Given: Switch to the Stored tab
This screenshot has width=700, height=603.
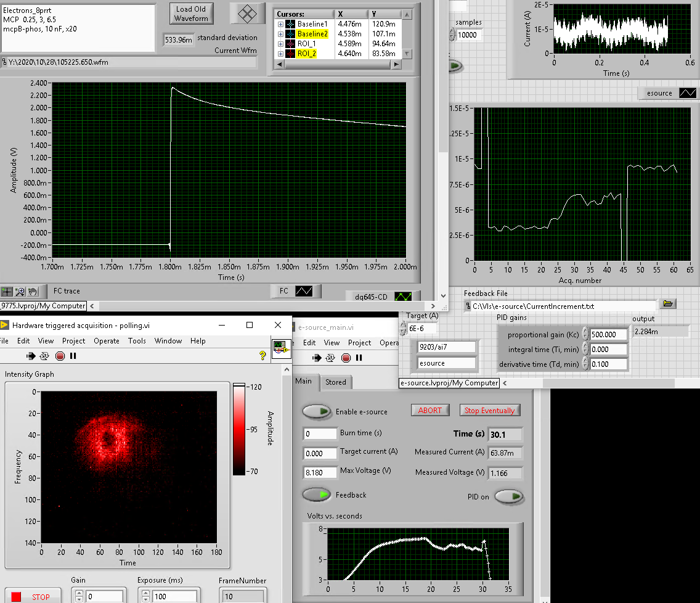Looking at the screenshot, I should coord(336,382).
